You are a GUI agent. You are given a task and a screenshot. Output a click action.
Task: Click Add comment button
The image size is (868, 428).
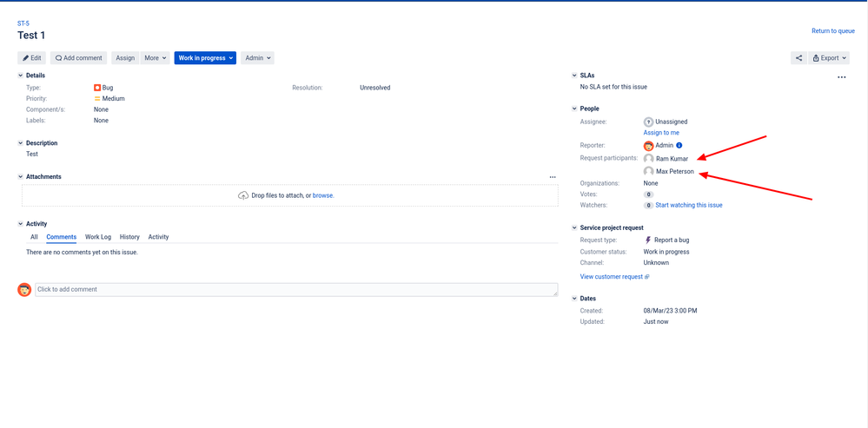coord(78,58)
